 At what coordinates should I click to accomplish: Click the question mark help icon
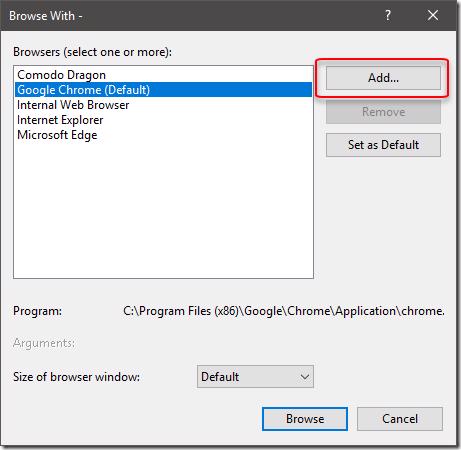(388, 15)
